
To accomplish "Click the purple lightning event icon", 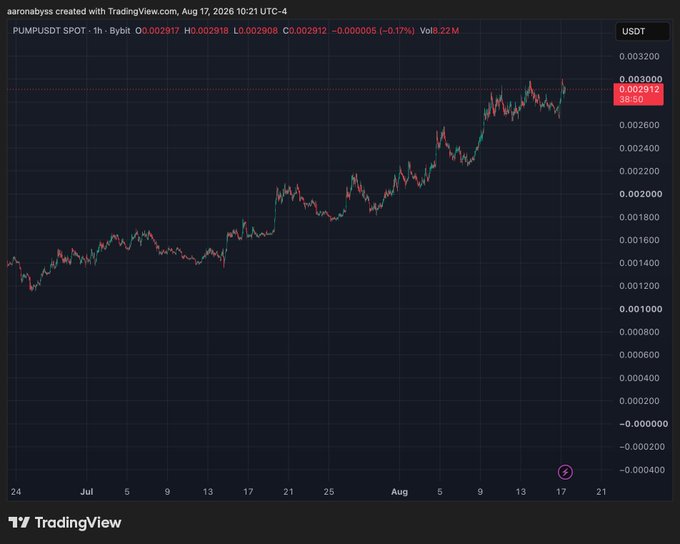I will [x=565, y=472].
